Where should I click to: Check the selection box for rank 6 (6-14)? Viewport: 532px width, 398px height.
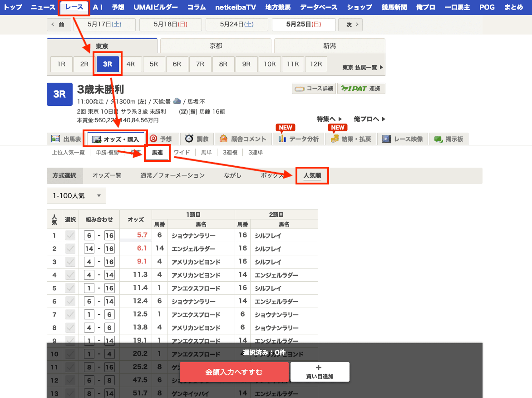[x=70, y=301]
